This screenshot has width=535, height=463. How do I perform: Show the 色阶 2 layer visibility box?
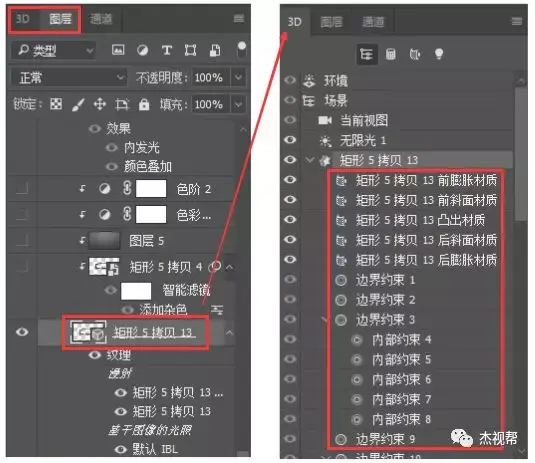pos(22,188)
